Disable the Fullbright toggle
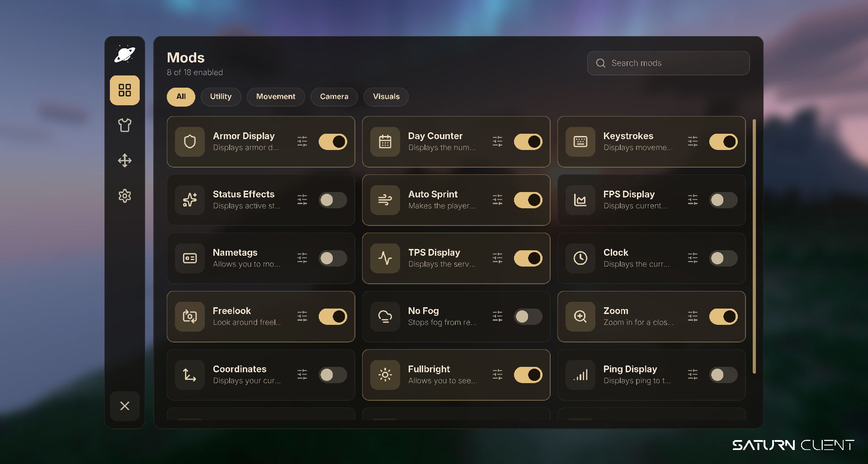Viewport: 868px width, 464px height. [528, 375]
